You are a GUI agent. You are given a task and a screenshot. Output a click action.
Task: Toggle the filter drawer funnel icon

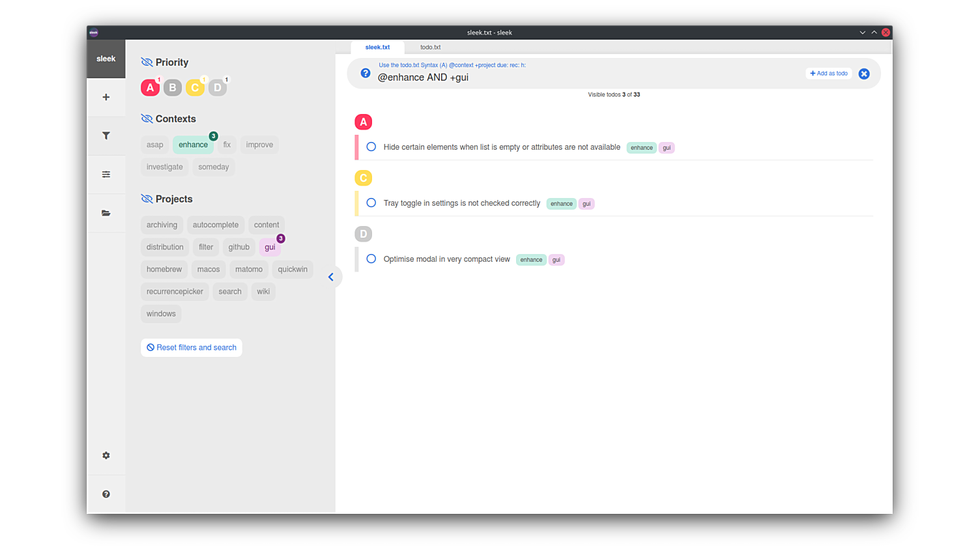(106, 135)
